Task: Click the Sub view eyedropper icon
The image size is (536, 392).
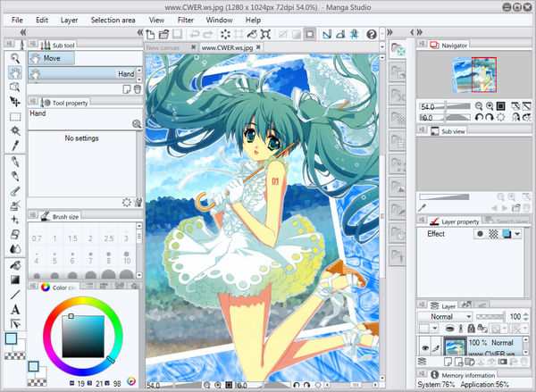Action: click(423, 208)
